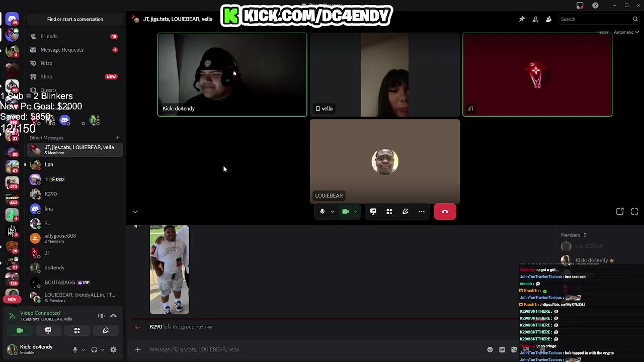The width and height of the screenshot is (644, 362).
Task: Disconnect with the red hang-up button
Action: click(x=445, y=212)
